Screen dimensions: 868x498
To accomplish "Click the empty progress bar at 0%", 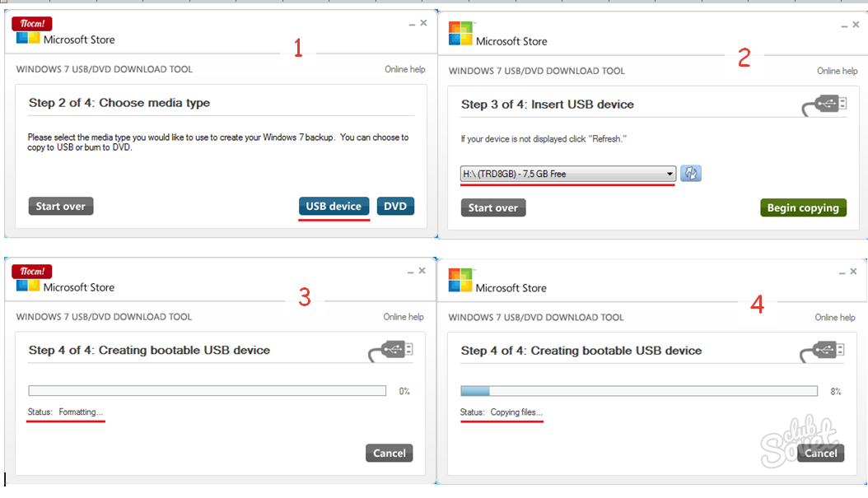I will (207, 391).
